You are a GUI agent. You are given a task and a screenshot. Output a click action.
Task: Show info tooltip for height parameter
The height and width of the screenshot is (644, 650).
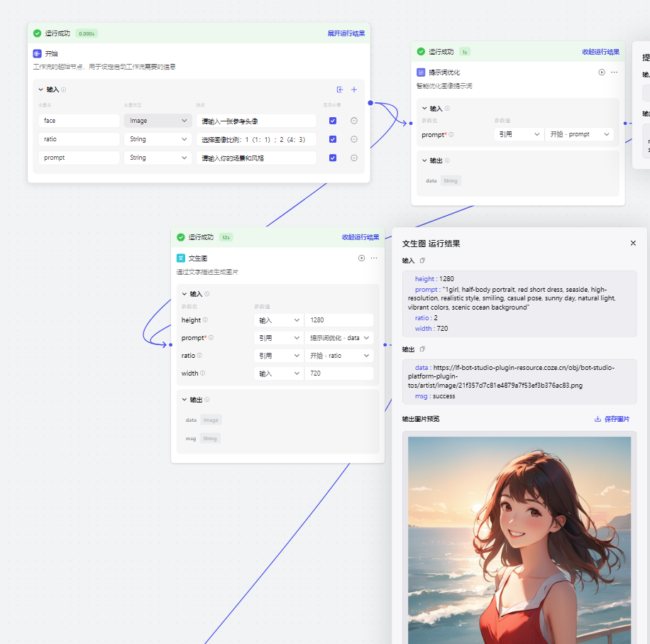(x=205, y=320)
